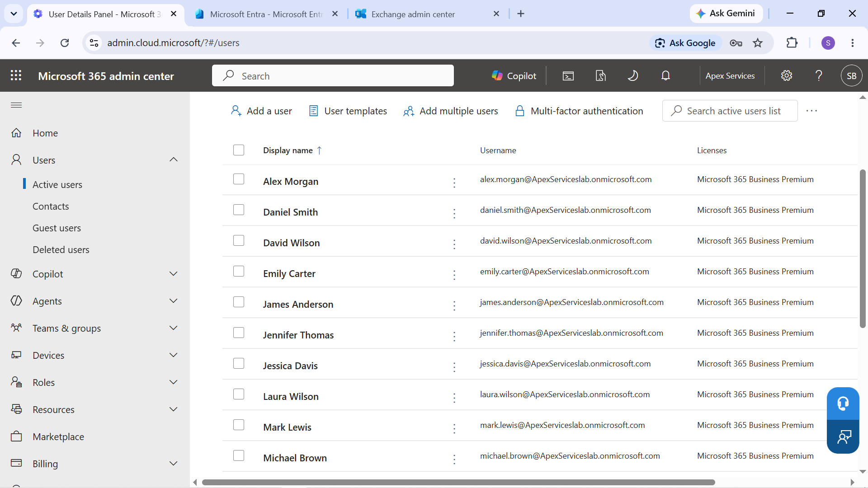Switch to Exchange admin center tab
868x488 pixels.
[x=427, y=14]
